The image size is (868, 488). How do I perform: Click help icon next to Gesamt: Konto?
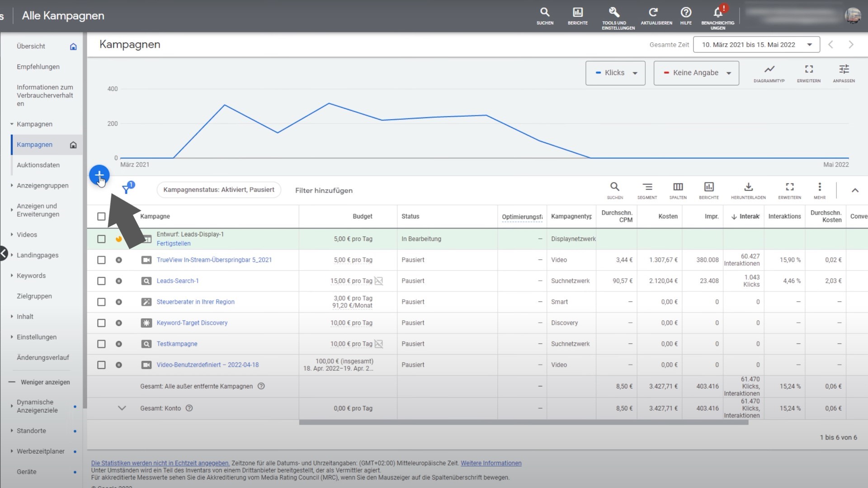tap(189, 408)
